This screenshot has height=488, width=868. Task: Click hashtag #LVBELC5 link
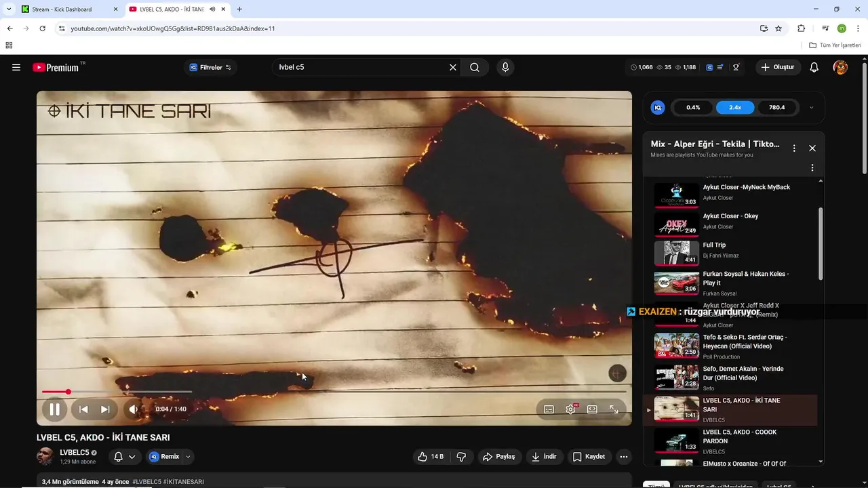(146, 482)
